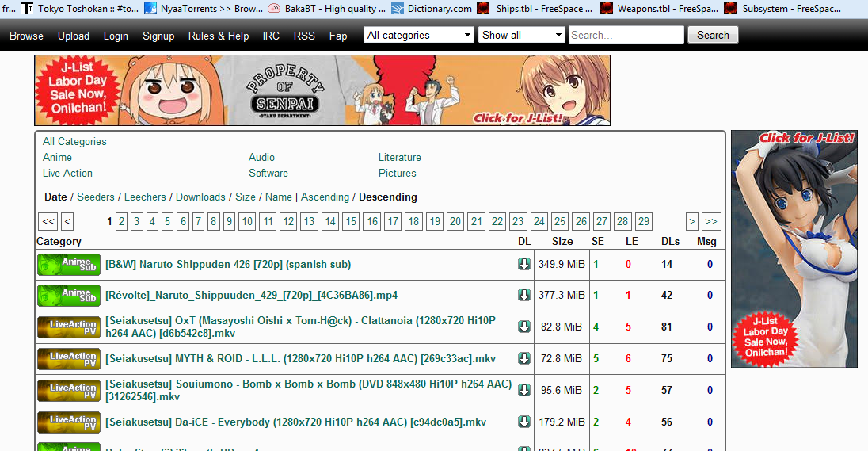Screen dimensions: 868x451
Task: Open Seiakusetsu MYTH & ROID L.L.L. page
Action: click(x=301, y=358)
